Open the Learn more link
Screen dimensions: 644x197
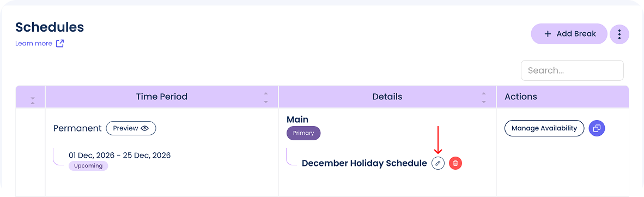[x=34, y=44]
